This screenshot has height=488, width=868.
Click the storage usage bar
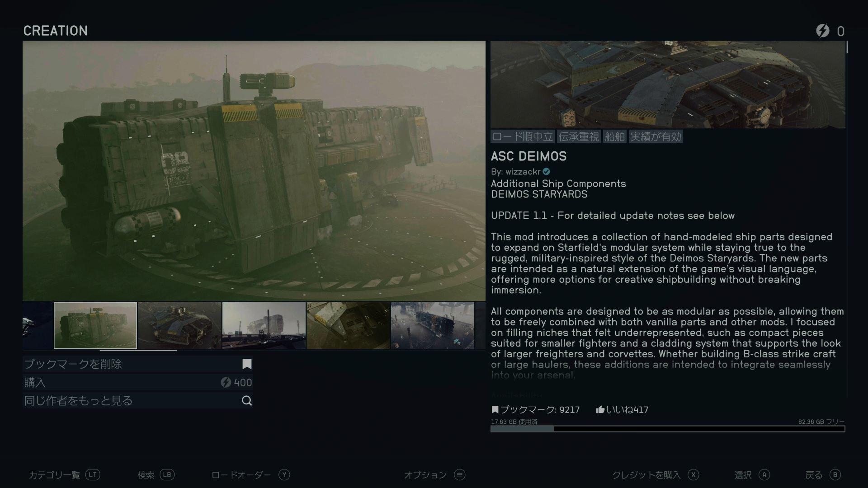(x=667, y=429)
